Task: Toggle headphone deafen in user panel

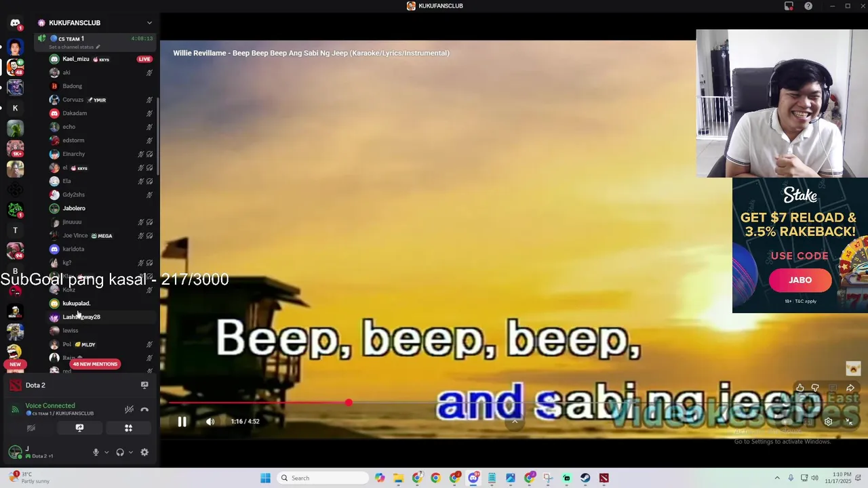Action: [120, 452]
